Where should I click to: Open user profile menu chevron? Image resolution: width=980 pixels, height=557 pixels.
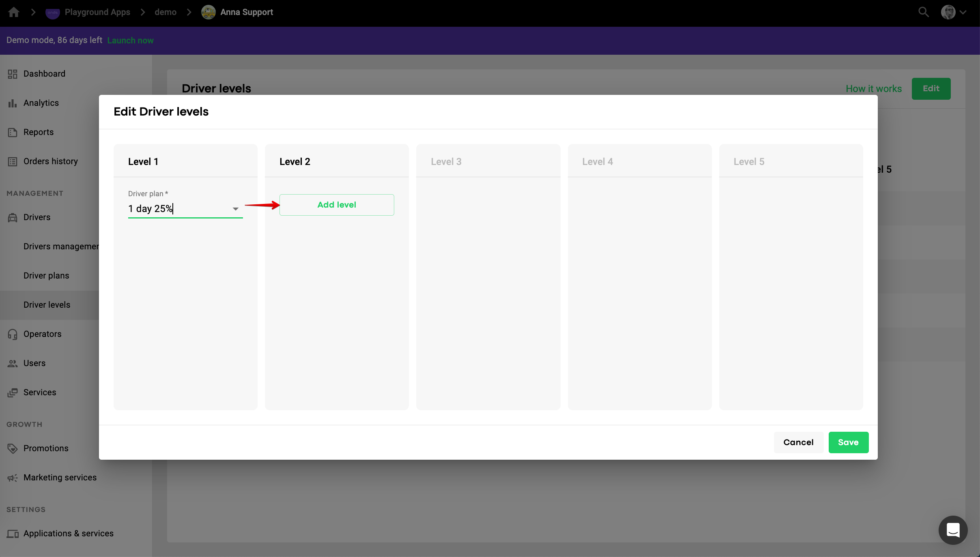click(x=963, y=12)
